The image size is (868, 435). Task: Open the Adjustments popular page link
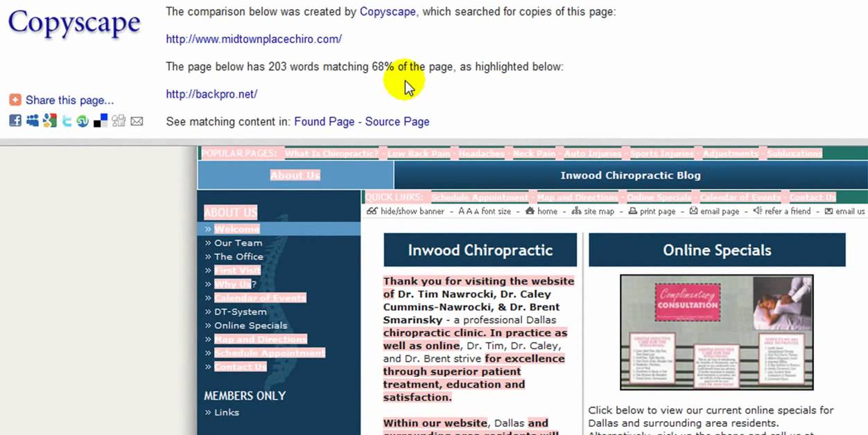[731, 154]
